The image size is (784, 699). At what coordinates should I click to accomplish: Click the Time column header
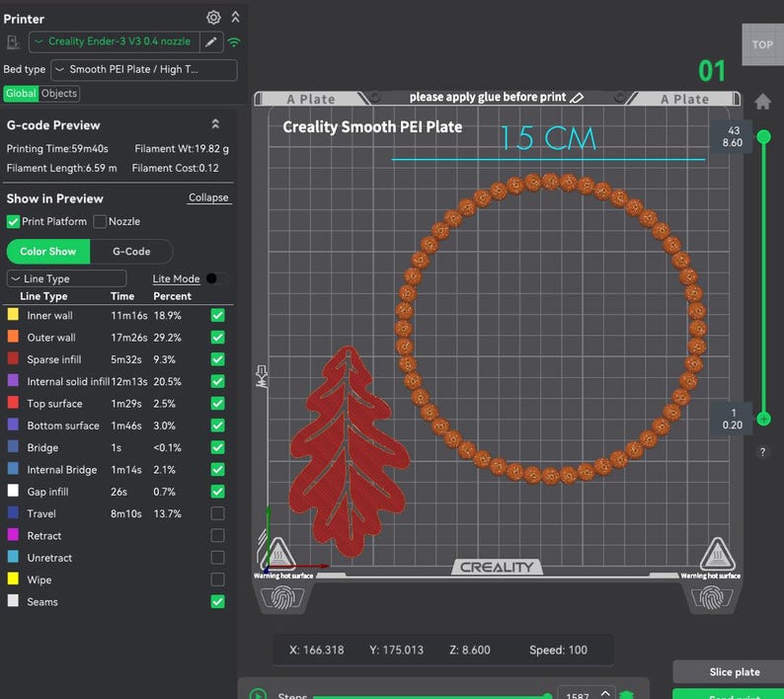click(122, 296)
